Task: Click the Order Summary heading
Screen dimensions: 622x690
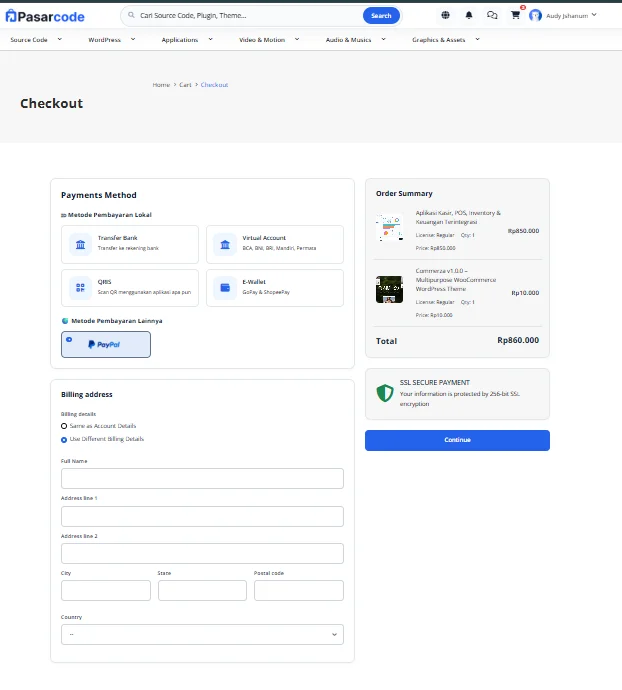Action: tap(404, 194)
